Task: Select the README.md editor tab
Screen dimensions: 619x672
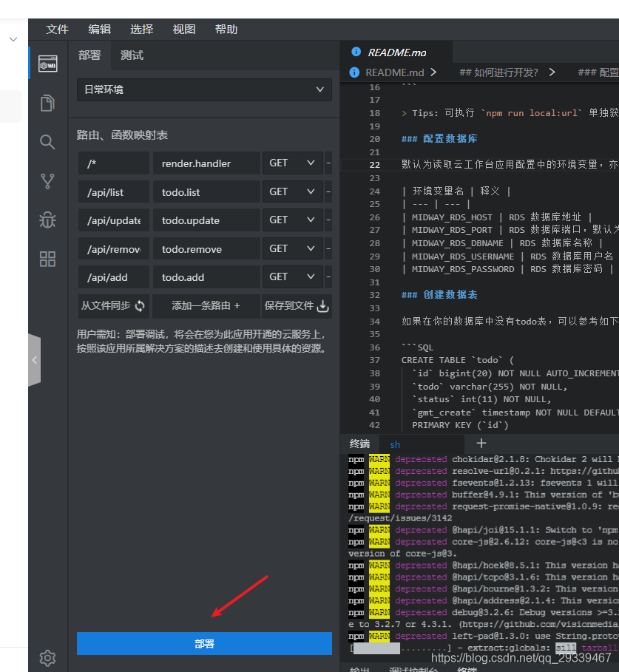Action: tap(396, 52)
